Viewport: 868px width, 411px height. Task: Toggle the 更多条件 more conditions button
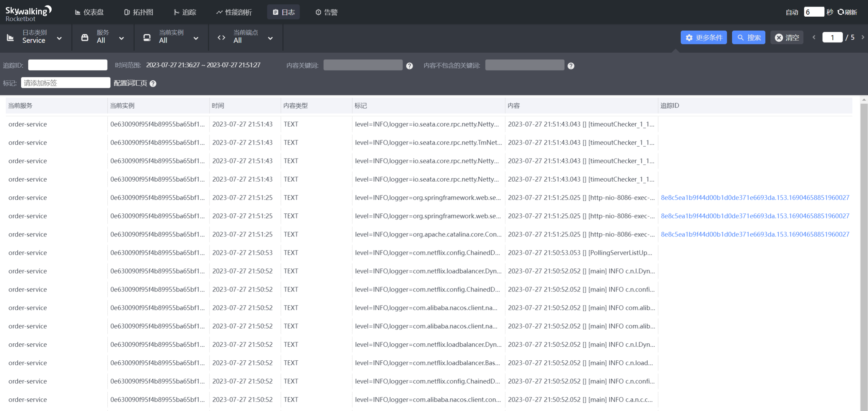coord(703,37)
